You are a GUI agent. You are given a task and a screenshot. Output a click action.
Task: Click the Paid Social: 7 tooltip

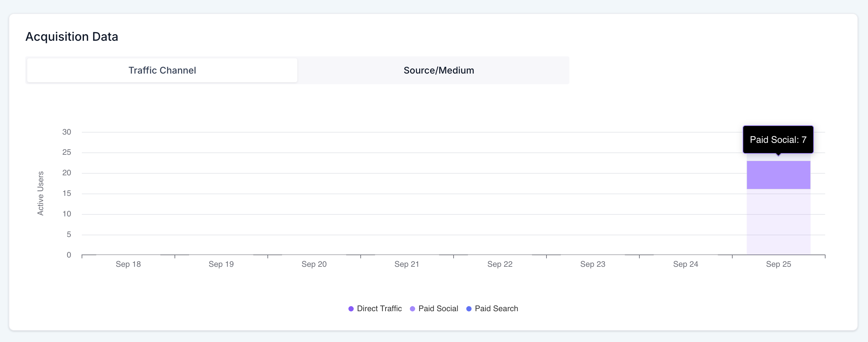(778, 139)
